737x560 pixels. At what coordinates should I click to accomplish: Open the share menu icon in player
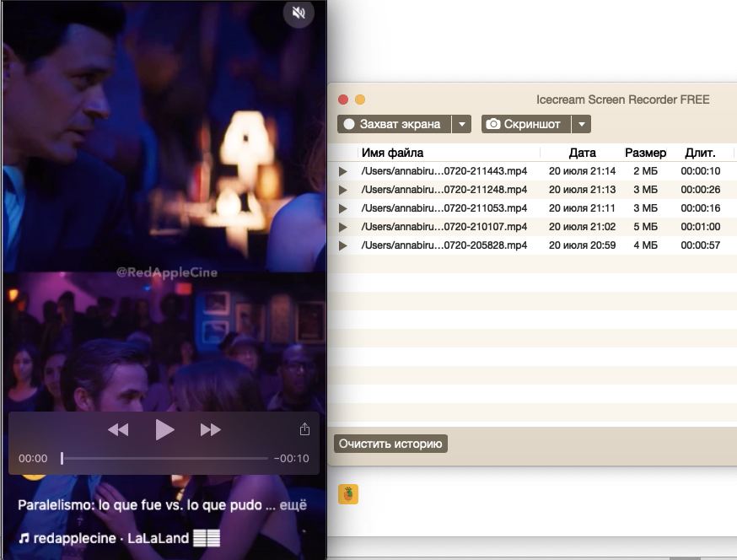pyautogui.click(x=304, y=430)
